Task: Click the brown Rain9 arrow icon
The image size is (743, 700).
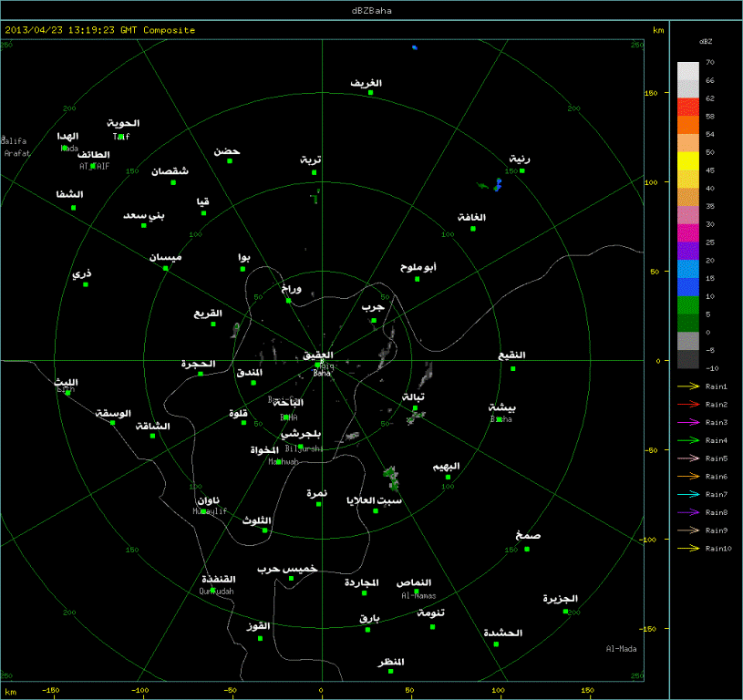Action: 688,530
